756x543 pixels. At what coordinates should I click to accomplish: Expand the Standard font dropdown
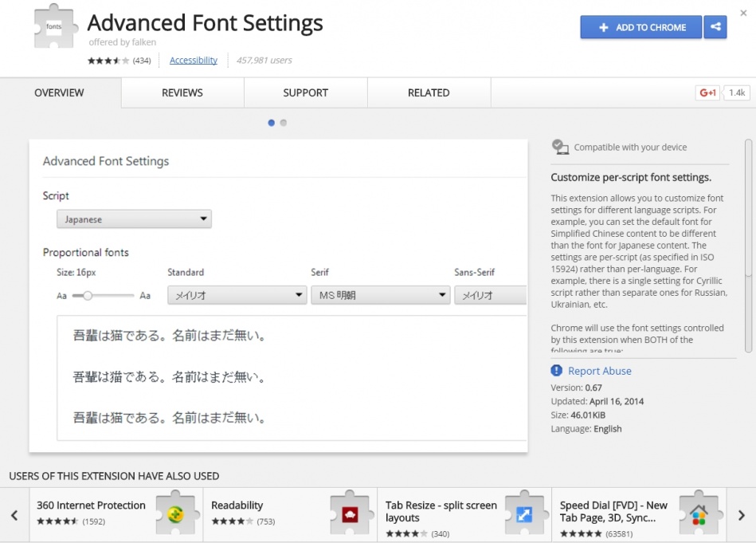coord(237,295)
